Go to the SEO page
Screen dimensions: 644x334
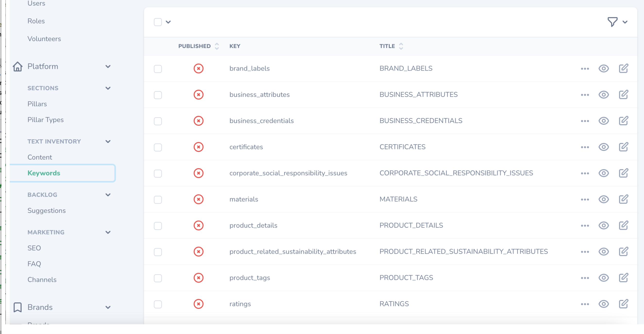(34, 248)
